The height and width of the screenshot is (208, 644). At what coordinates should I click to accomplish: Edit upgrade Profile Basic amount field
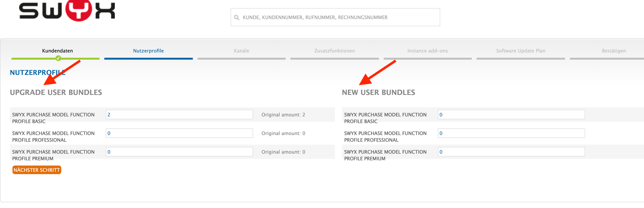(179, 115)
